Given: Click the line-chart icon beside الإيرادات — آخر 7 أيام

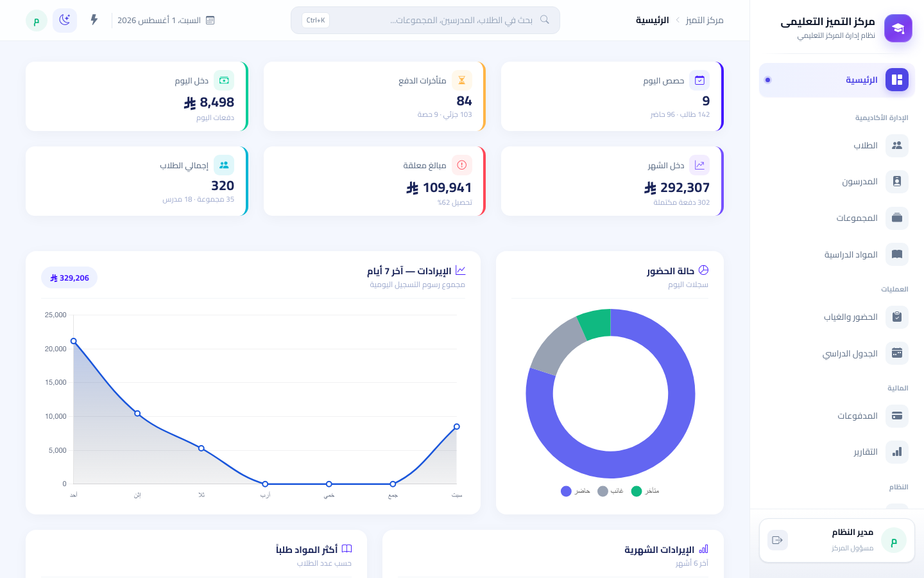Looking at the screenshot, I should 460,270.
